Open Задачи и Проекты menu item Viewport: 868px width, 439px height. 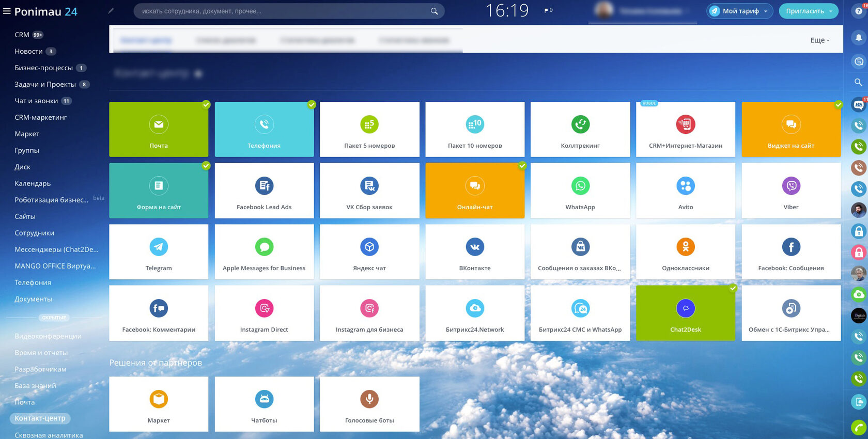[45, 84]
